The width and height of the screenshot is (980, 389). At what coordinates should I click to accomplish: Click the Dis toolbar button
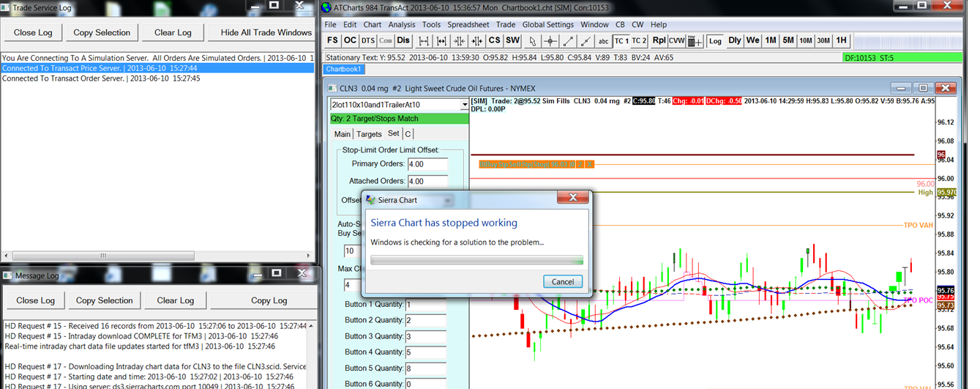point(403,40)
